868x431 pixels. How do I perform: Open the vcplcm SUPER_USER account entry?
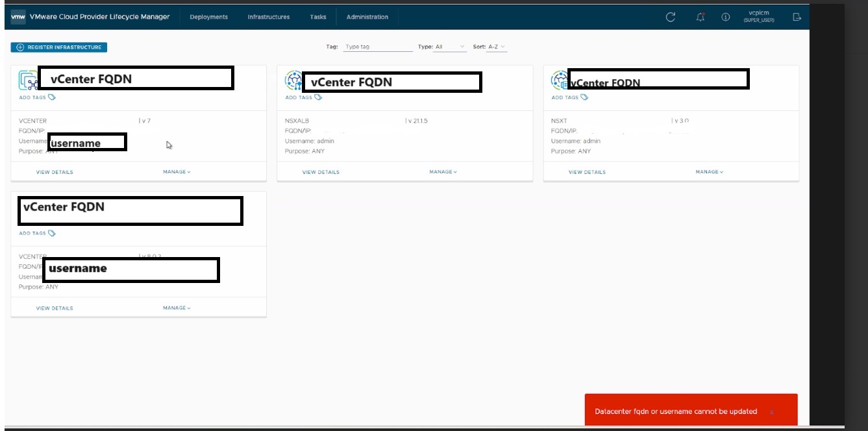758,17
